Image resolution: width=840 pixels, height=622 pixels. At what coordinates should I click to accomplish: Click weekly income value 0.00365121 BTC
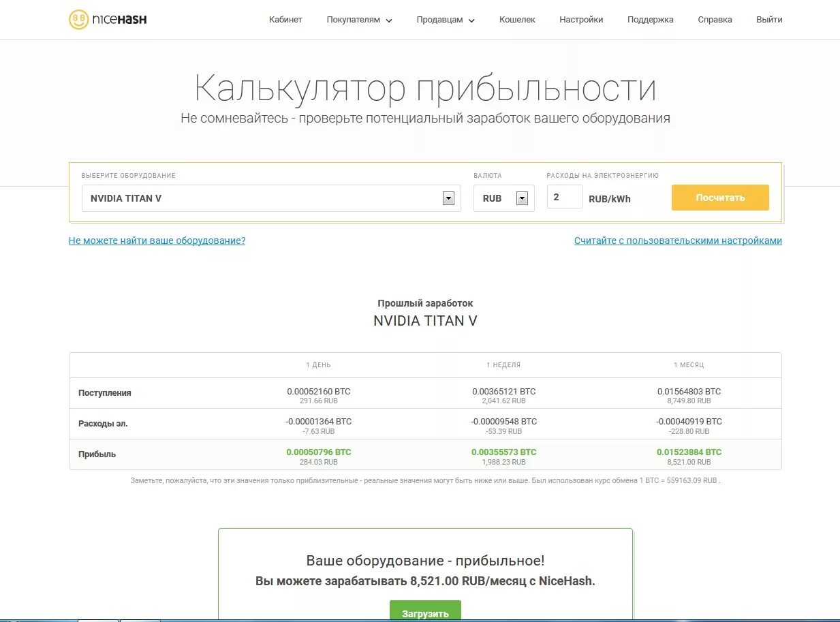coord(504,392)
